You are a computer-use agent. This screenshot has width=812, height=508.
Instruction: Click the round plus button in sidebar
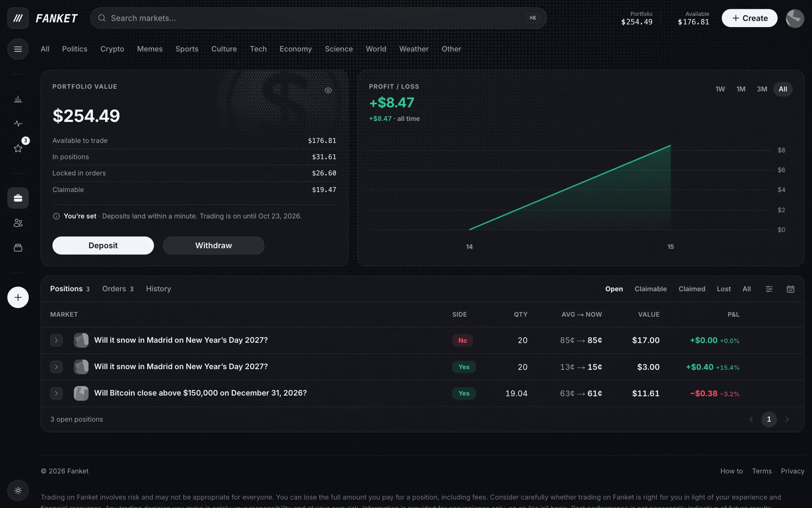tap(18, 297)
